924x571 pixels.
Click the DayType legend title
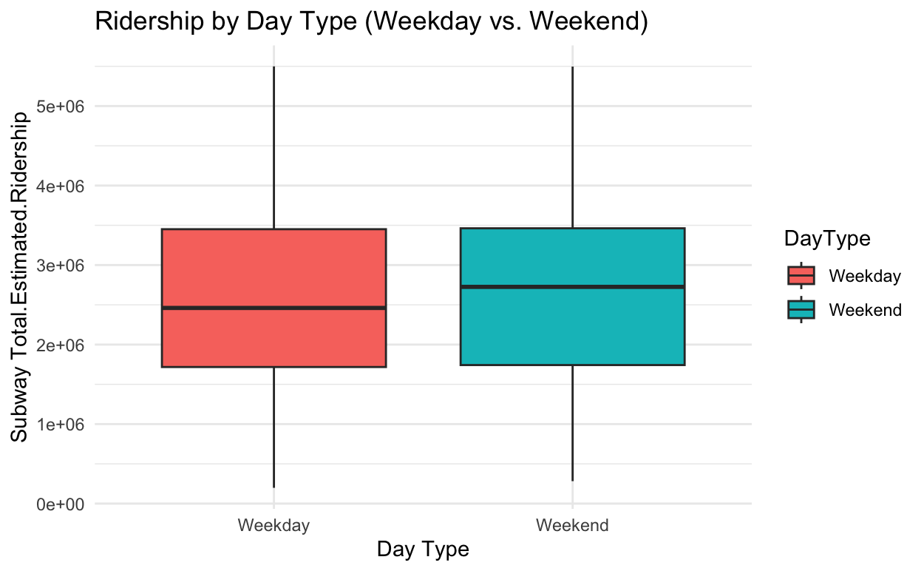click(x=826, y=239)
